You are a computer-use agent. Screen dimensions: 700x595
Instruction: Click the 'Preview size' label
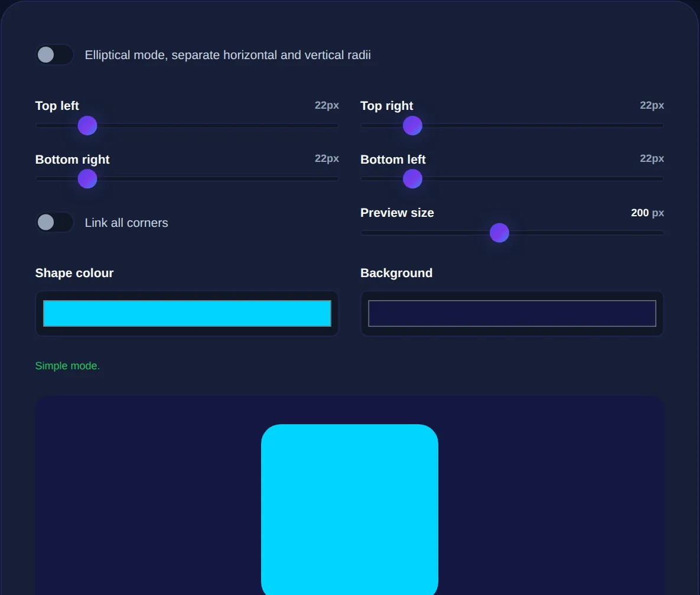pyautogui.click(x=397, y=213)
